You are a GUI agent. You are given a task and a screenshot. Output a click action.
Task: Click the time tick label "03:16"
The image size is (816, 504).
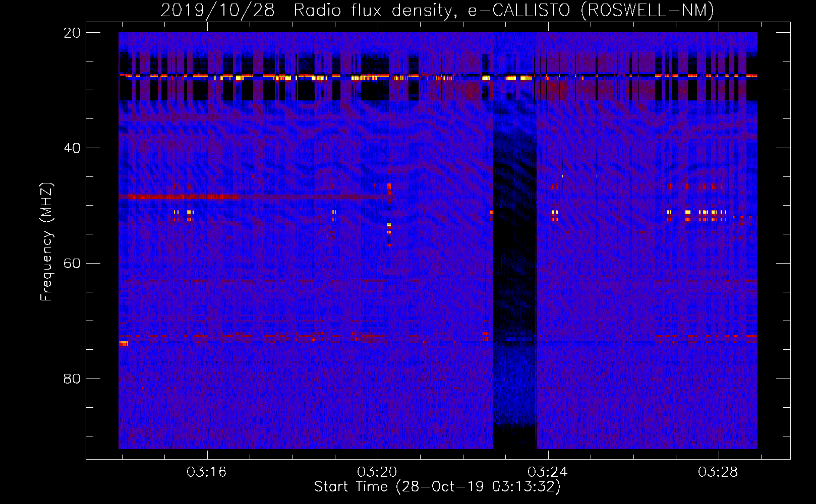(207, 472)
